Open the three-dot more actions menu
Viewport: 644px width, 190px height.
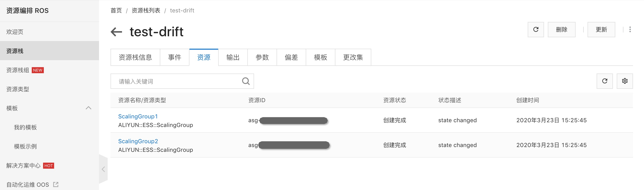(x=630, y=30)
